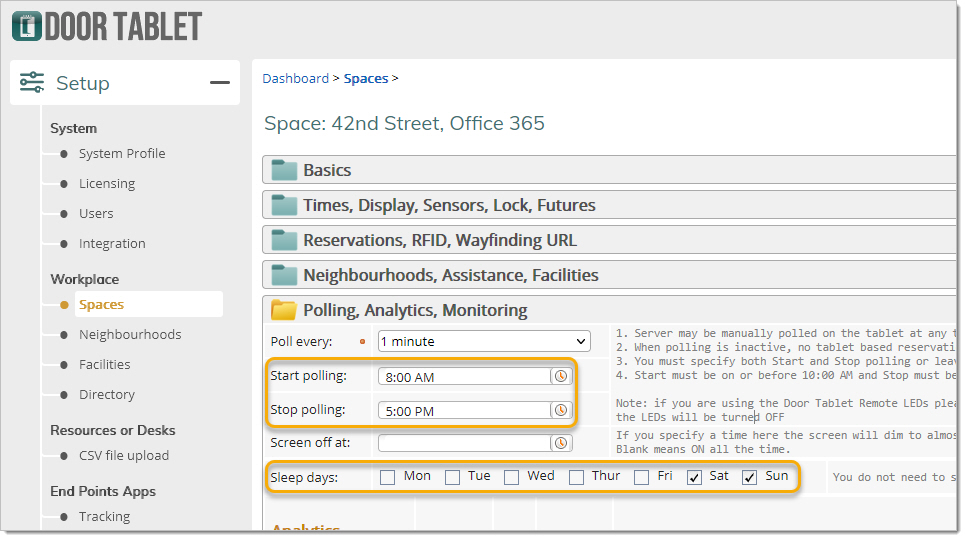Open clock picker for Stop polling
The width and height of the screenshot is (965, 539).
(x=561, y=410)
